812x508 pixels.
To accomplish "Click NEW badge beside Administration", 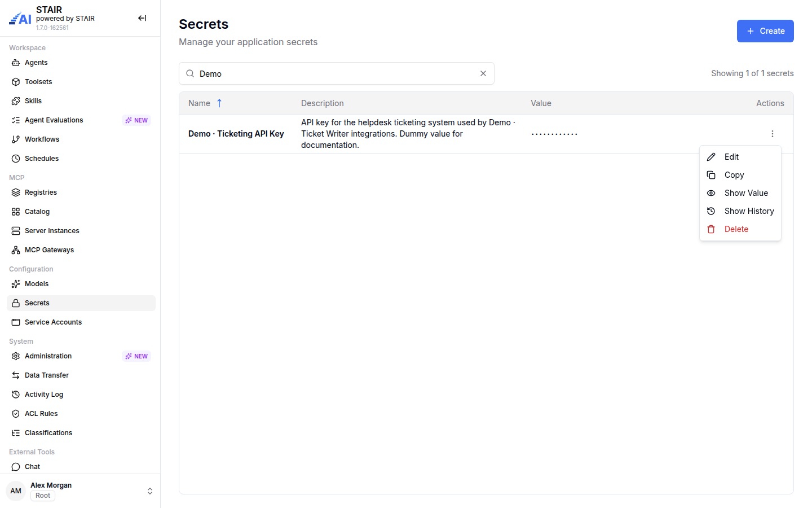I will tap(136, 356).
